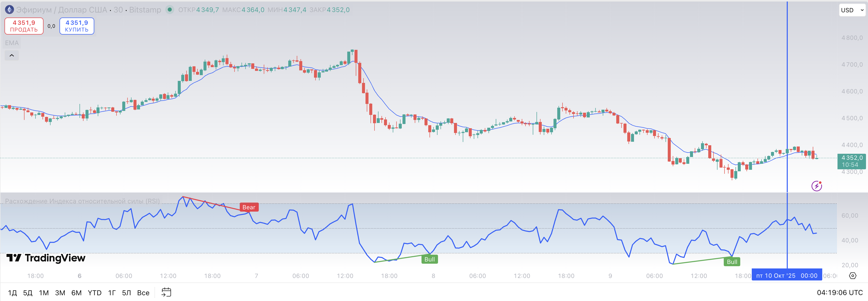Click the TradingView logo
Screen dimensions: 868x301
click(46, 258)
